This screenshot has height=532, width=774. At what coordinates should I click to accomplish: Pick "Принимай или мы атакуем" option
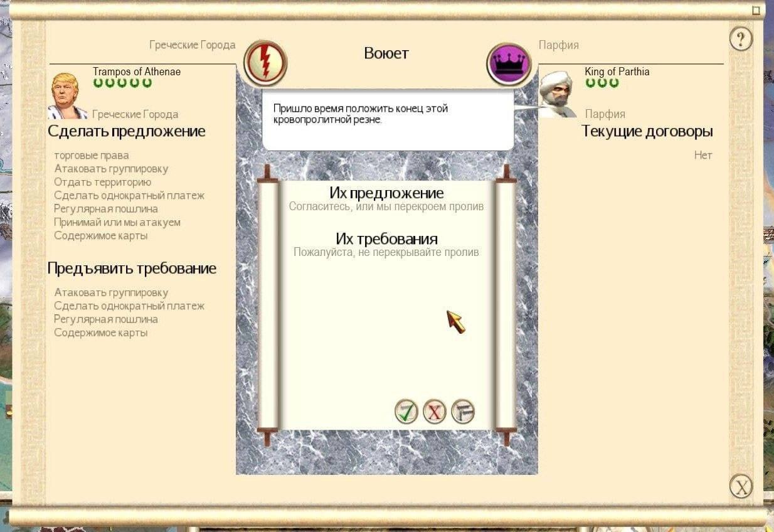click(117, 222)
